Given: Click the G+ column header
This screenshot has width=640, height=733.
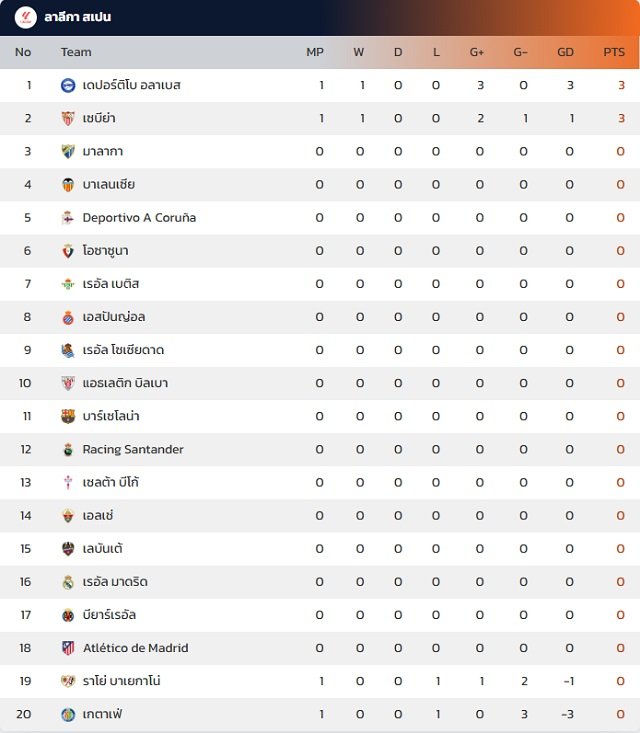Looking at the screenshot, I should [x=477, y=52].
